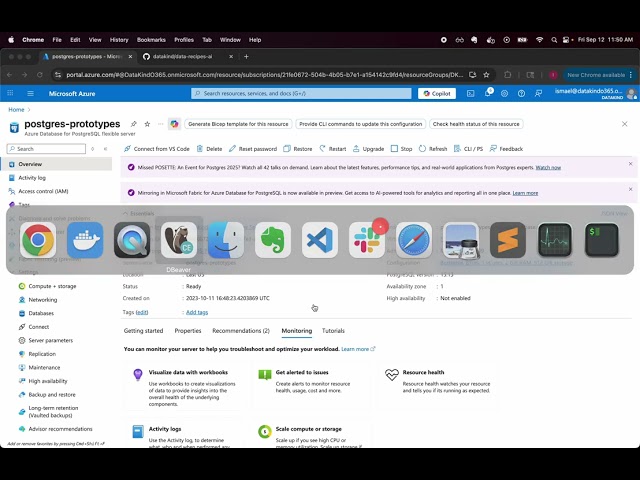The height and width of the screenshot is (480, 640).
Task: Select Docker in the app switcher
Action: coord(85,240)
